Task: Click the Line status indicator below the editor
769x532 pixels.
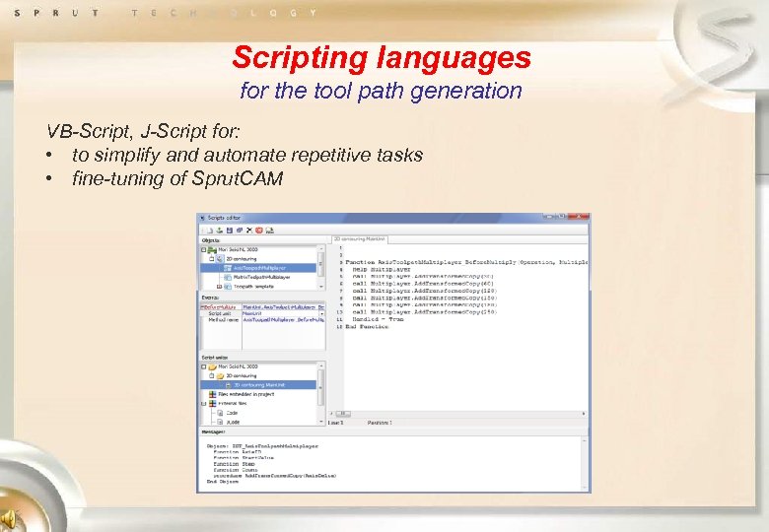Action: (336, 423)
